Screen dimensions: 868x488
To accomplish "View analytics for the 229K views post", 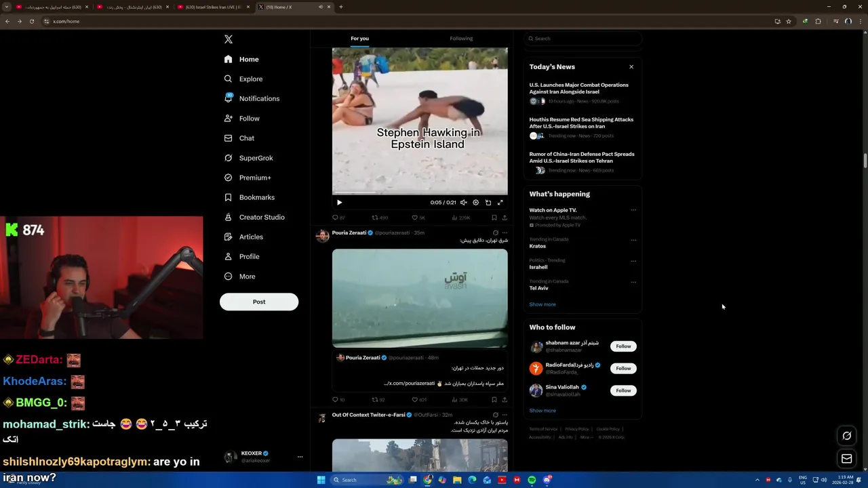I will pyautogui.click(x=461, y=218).
